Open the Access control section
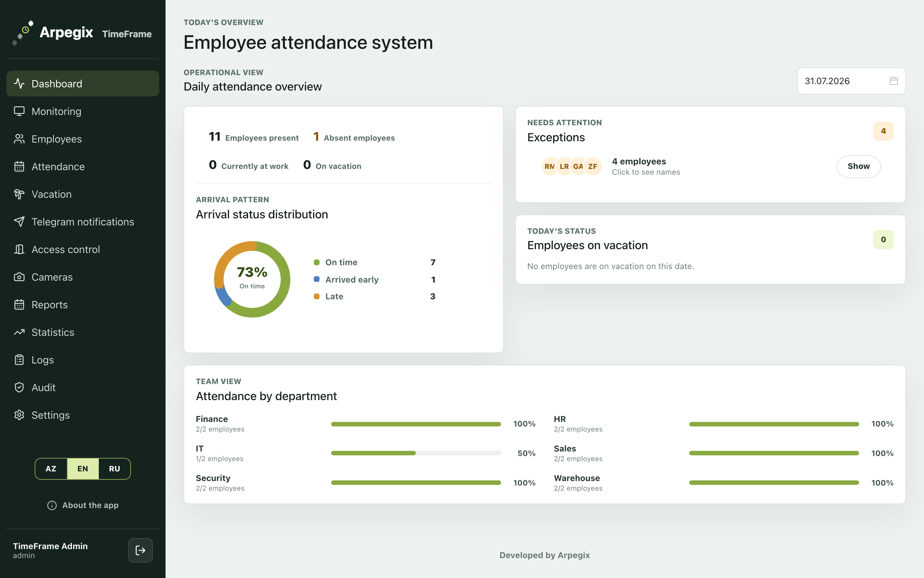Viewport: 924px width, 578px height. coord(83,249)
